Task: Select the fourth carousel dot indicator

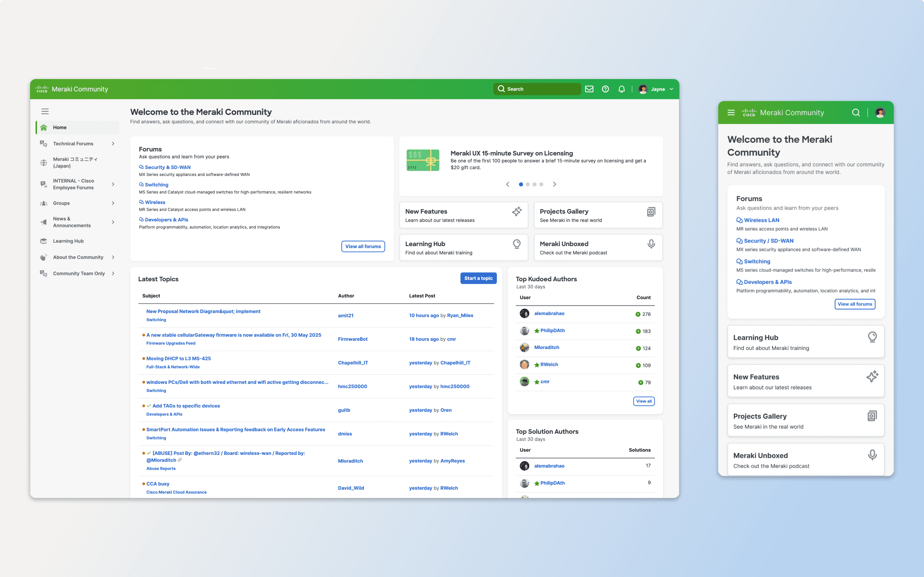Action: point(541,184)
